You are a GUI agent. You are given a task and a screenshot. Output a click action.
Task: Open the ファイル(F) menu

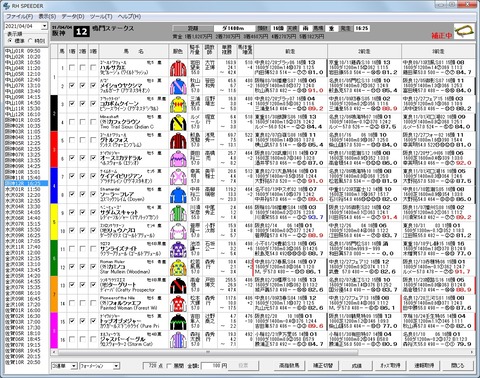[20, 16]
